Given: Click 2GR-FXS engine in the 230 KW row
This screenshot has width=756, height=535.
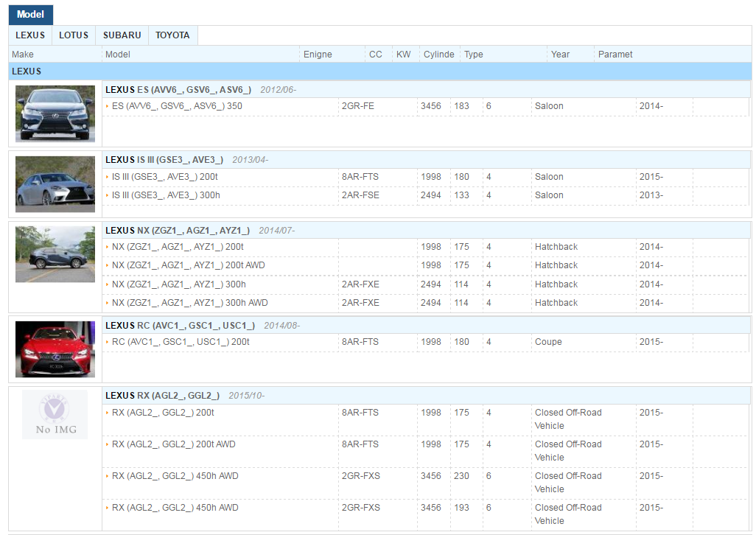Looking at the screenshot, I should [360, 476].
